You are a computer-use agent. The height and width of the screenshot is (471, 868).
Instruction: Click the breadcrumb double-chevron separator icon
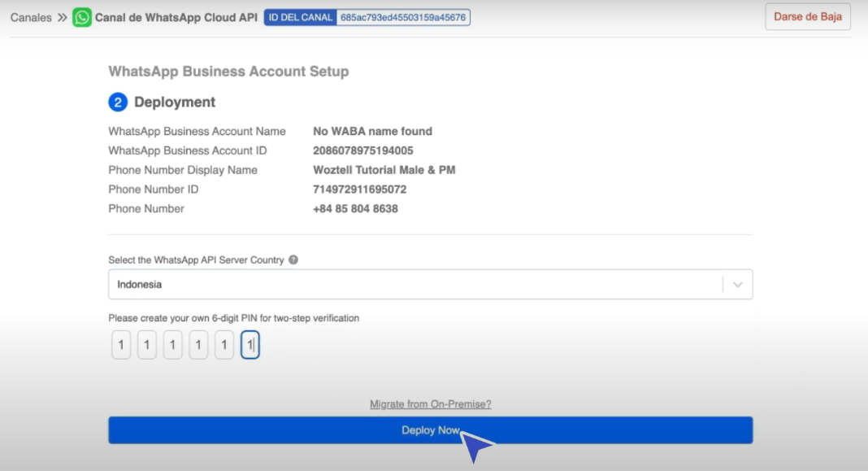tap(62, 17)
